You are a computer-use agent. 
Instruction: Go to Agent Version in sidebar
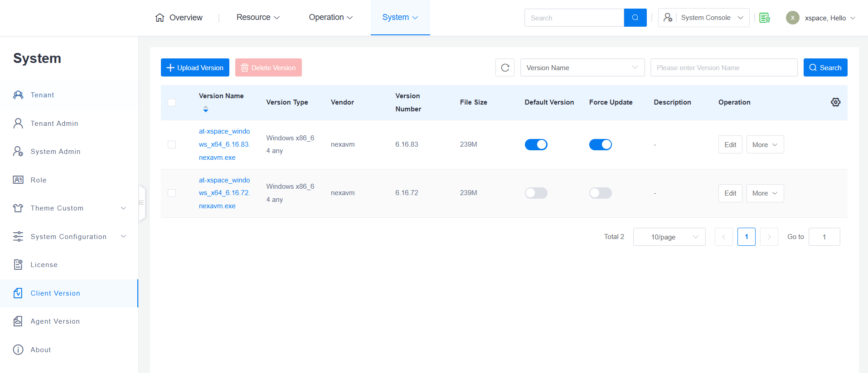[55, 321]
